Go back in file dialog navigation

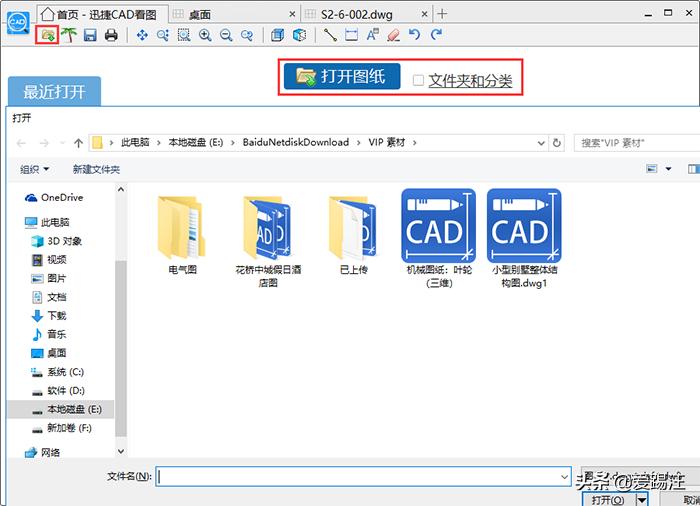(21, 143)
